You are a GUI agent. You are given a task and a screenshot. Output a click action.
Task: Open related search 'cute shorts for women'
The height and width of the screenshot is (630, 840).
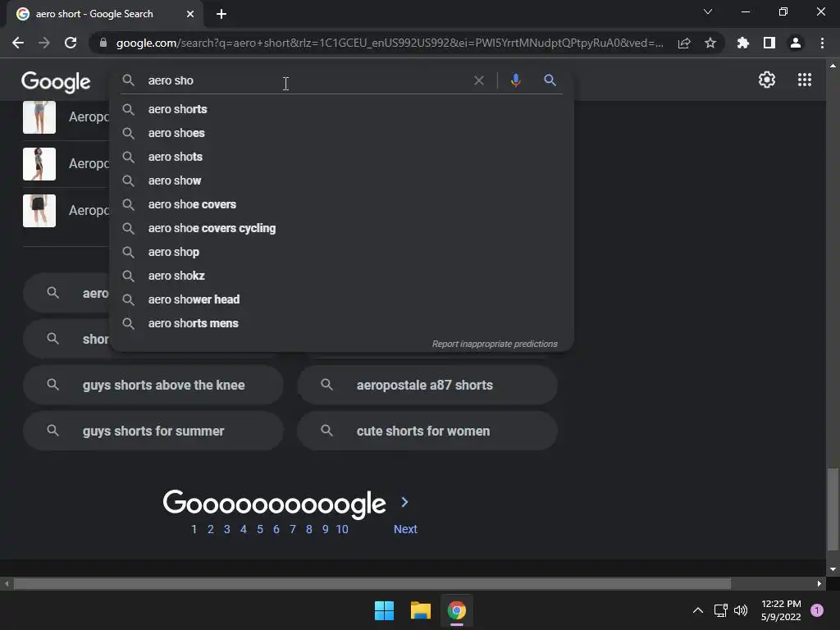click(427, 431)
